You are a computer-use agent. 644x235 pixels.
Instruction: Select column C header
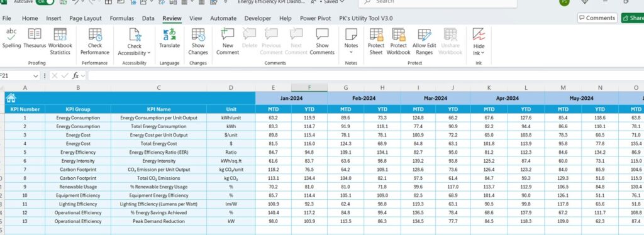[158, 87]
